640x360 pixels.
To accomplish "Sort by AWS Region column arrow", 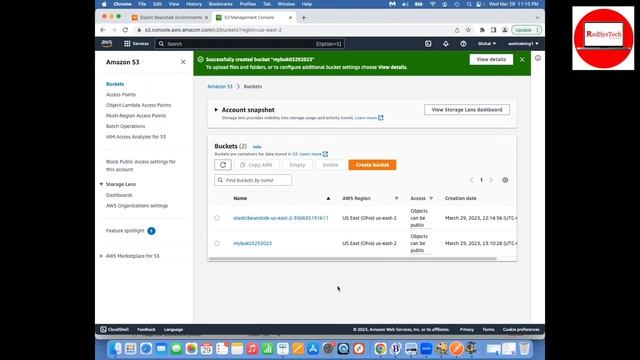I will (396, 198).
